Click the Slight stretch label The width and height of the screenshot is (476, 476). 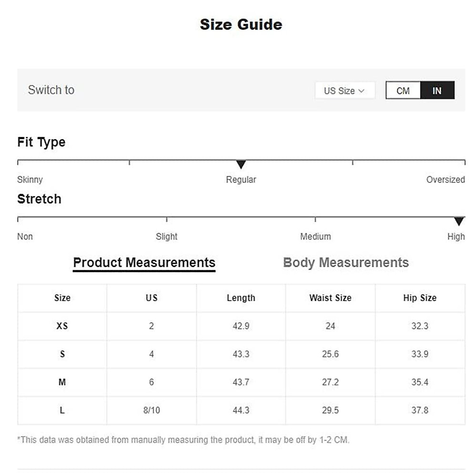[x=167, y=237]
